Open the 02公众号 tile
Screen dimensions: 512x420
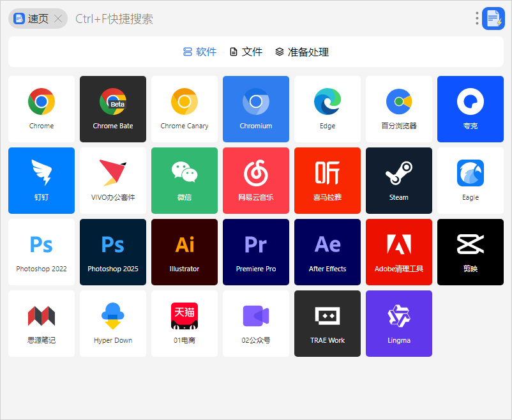coord(256,324)
